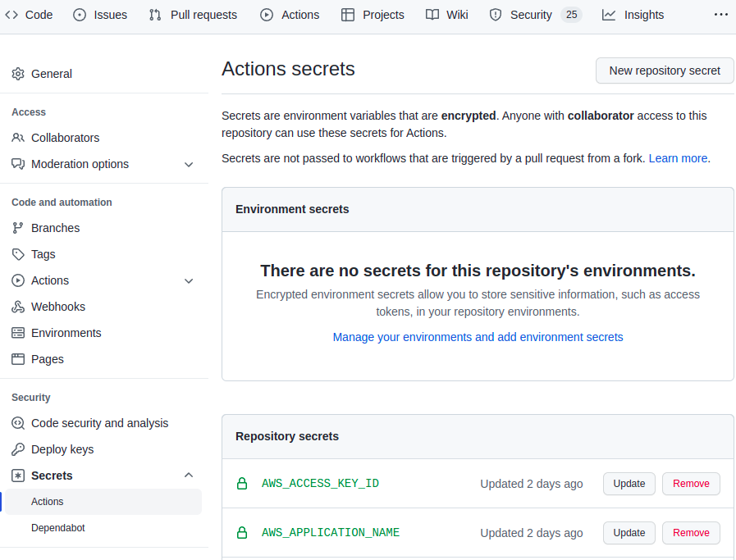736x560 pixels.
Task: Collapse the Secrets section chevron
Action: click(189, 476)
